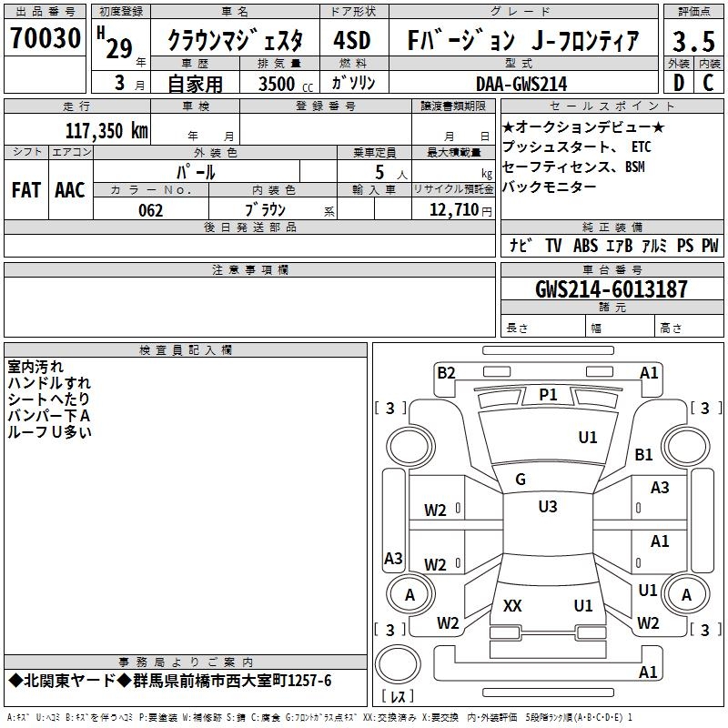Select the interior grade C
Screen dimensions: 728x728
click(708, 83)
